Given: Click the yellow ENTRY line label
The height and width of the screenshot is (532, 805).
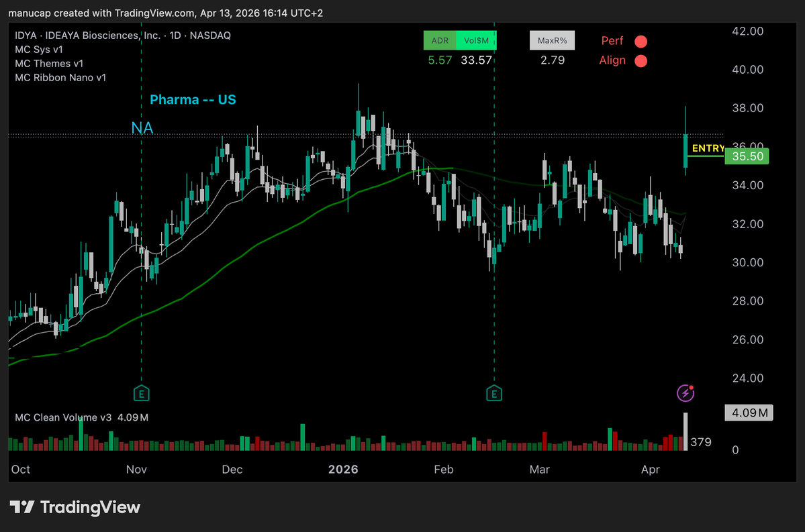Looking at the screenshot, I should pos(708,148).
